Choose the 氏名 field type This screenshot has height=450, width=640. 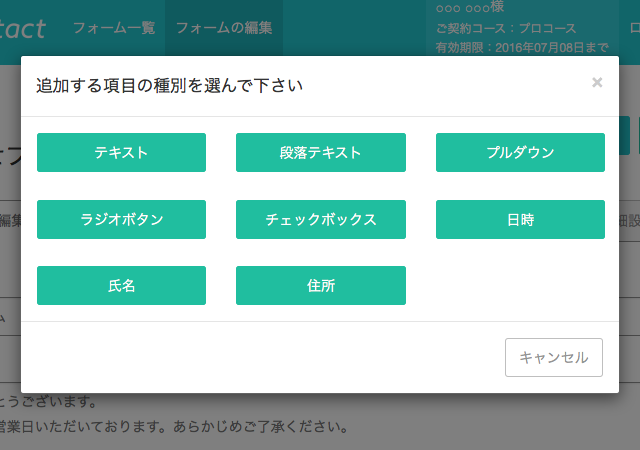pyautogui.click(x=121, y=285)
